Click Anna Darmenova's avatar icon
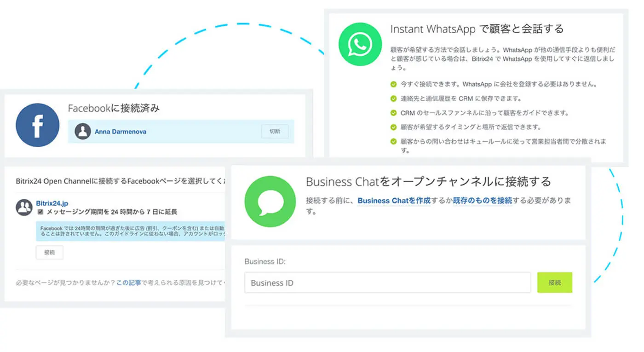 83,131
